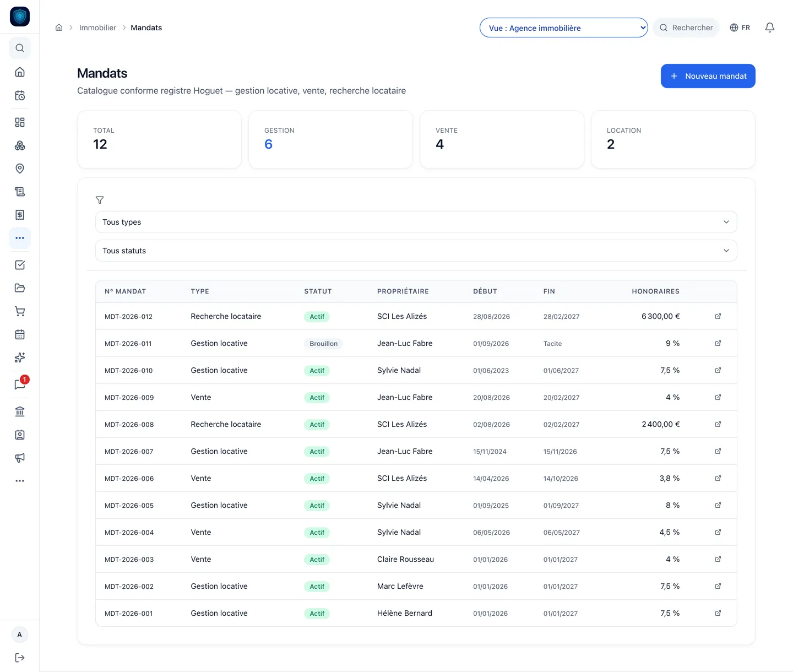This screenshot has height=672, width=793.
Task: Click the fee value "6 300,00 €"
Action: click(661, 316)
